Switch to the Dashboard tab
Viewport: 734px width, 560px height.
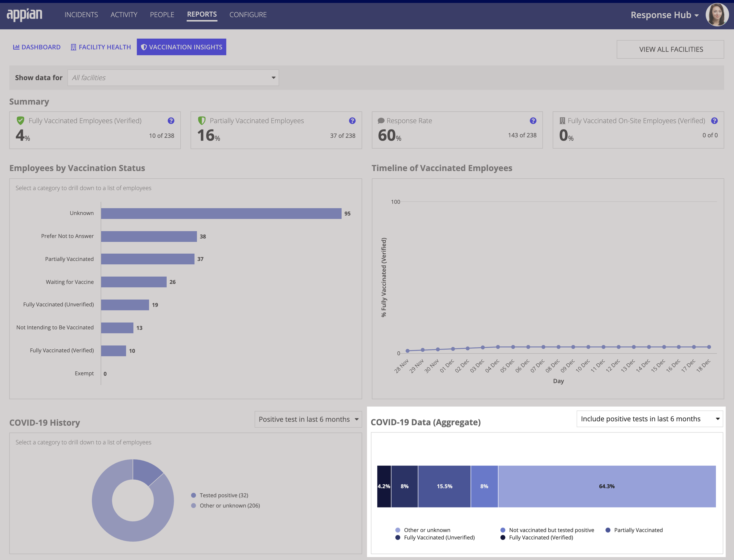37,47
